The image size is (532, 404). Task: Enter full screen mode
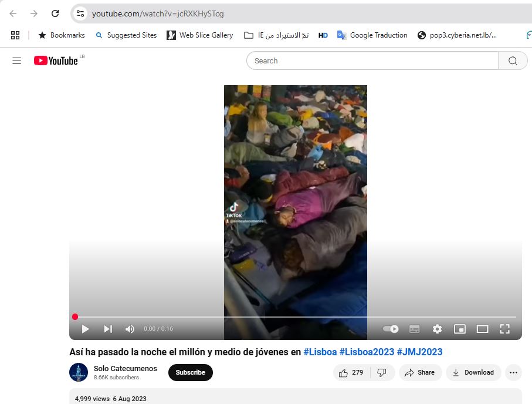(504, 329)
